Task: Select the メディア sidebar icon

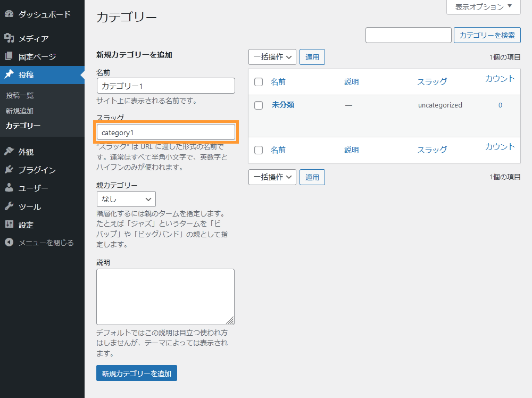Action: pos(9,38)
